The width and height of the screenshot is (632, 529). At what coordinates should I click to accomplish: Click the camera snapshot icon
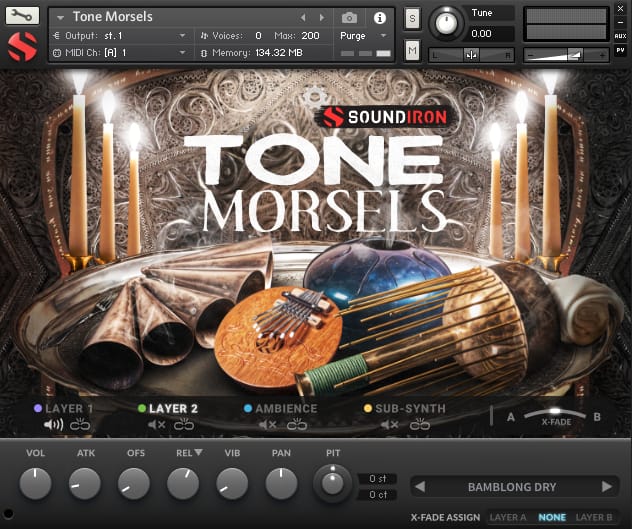point(349,18)
